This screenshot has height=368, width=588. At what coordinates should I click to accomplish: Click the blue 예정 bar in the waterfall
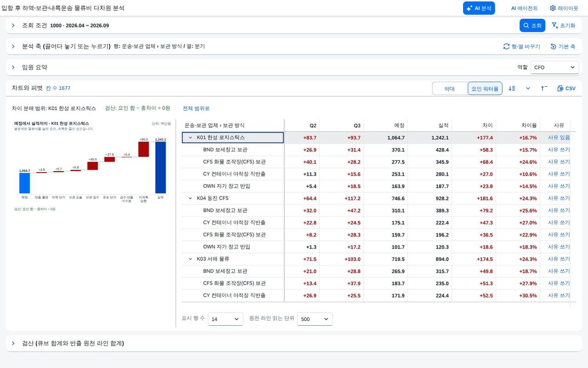[x=24, y=183]
